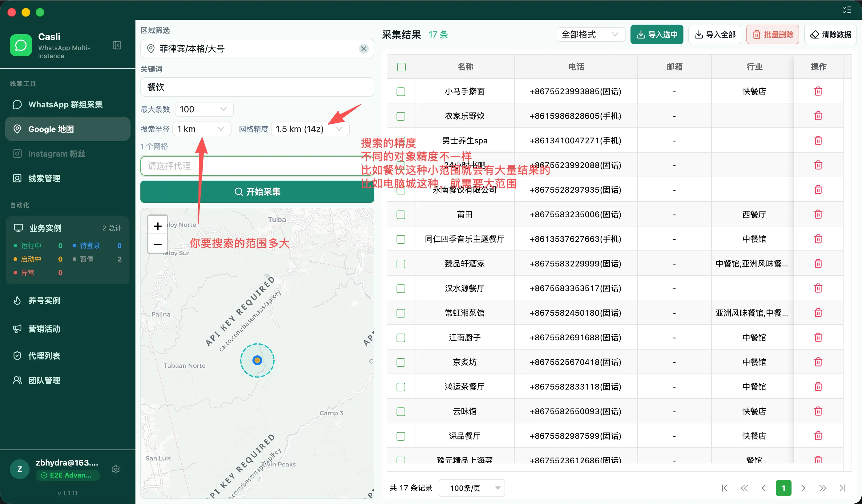862x504 pixels.
Task: Open the 最大条数 100 dropdown
Action: tap(204, 110)
